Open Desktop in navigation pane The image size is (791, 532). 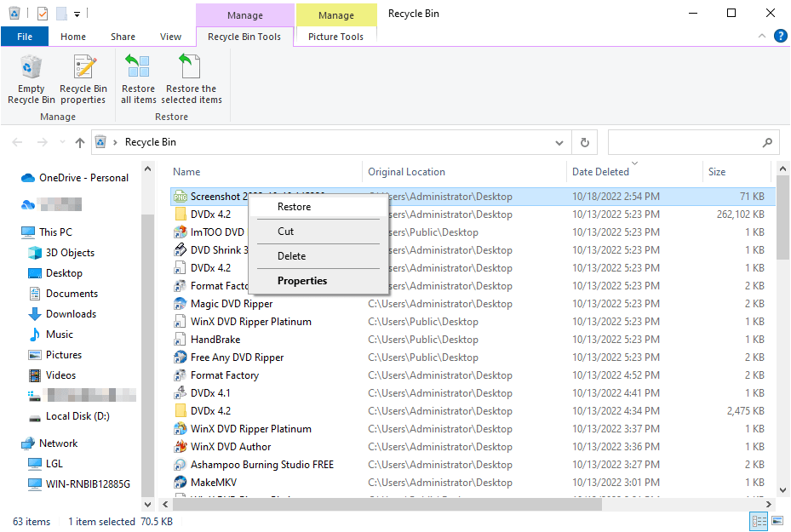(x=55, y=272)
